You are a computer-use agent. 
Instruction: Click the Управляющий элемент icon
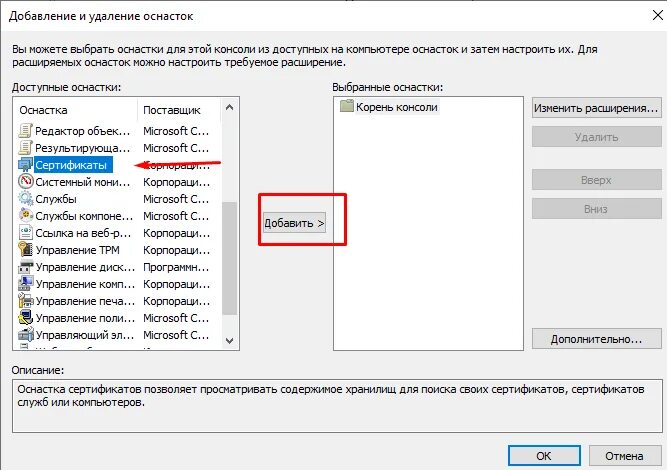coord(26,335)
